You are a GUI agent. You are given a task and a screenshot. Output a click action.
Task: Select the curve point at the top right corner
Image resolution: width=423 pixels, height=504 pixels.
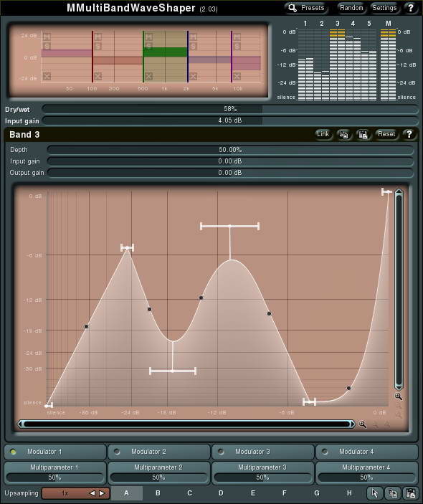click(x=387, y=192)
